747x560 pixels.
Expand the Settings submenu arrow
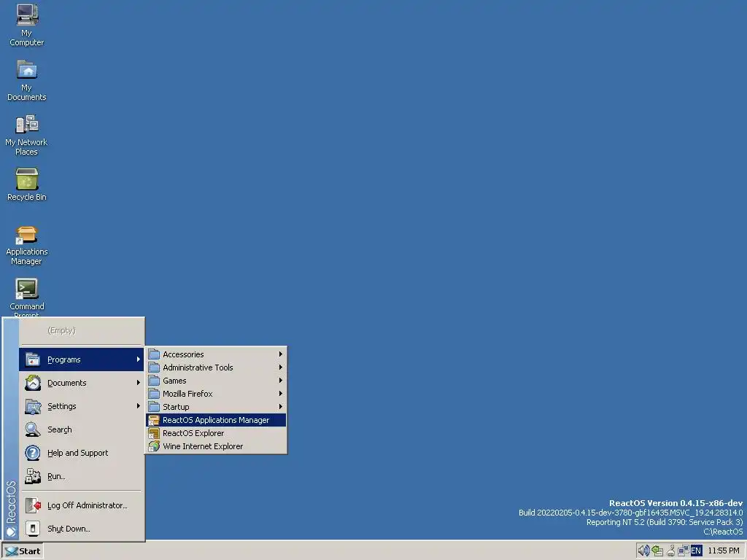coord(138,406)
